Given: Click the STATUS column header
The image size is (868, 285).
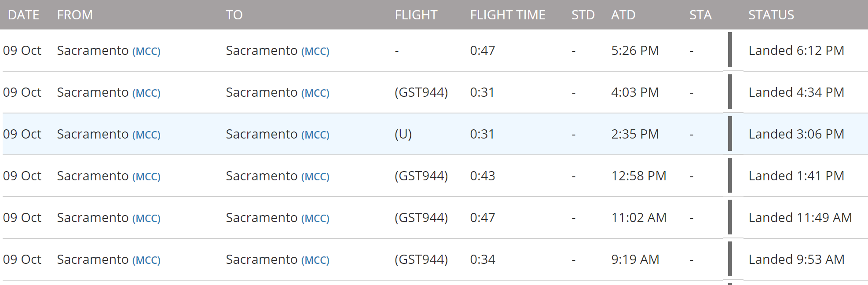Looking at the screenshot, I should [771, 15].
